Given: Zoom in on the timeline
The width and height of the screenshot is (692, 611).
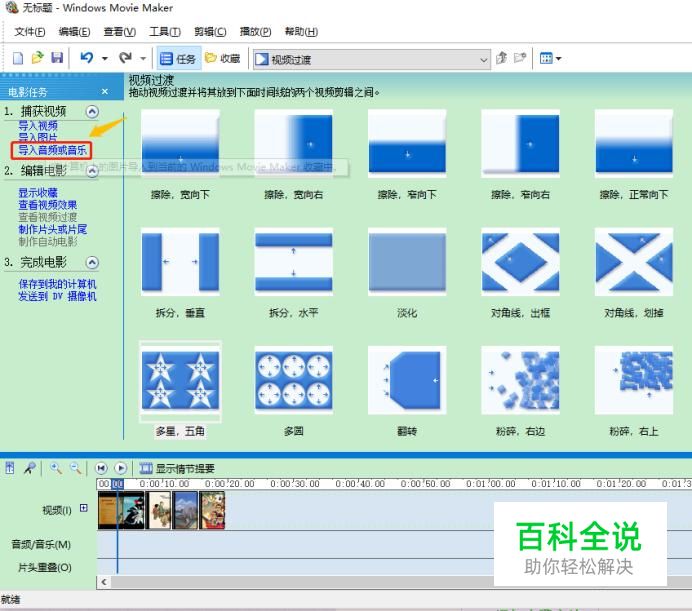Looking at the screenshot, I should (x=56, y=468).
